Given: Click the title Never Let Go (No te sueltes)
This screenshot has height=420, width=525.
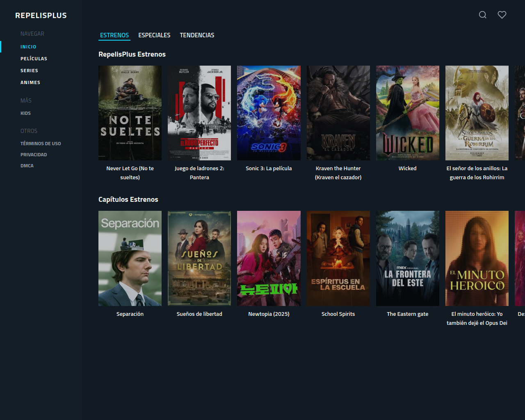Looking at the screenshot, I should pyautogui.click(x=130, y=173).
